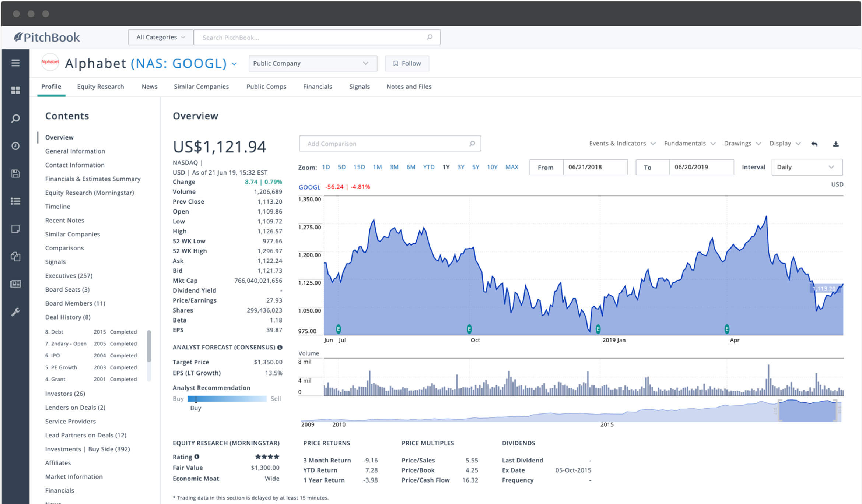862x504 pixels.
Task: Switch to the News tab
Action: tap(150, 87)
